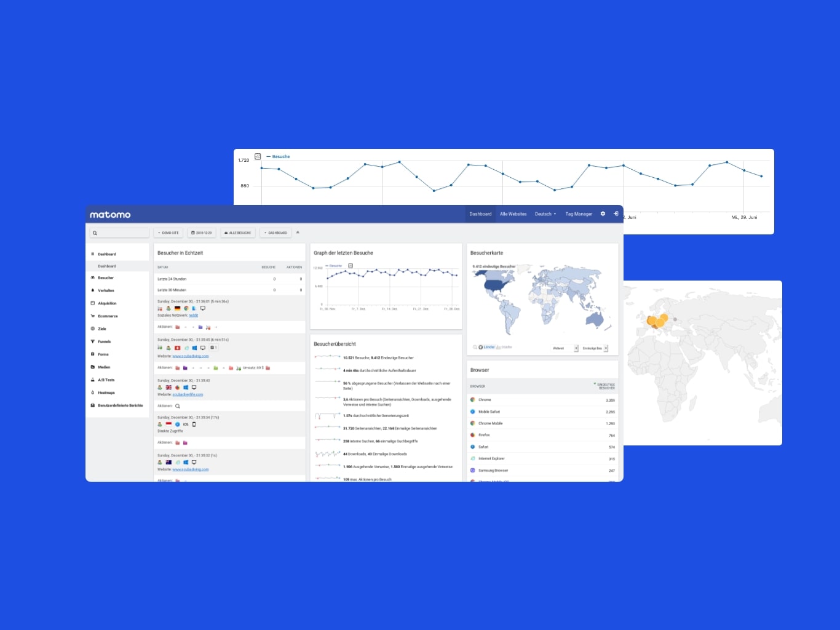Switch visitor map to Städte view
Viewport: 840px width, 630px height.
[x=505, y=348]
